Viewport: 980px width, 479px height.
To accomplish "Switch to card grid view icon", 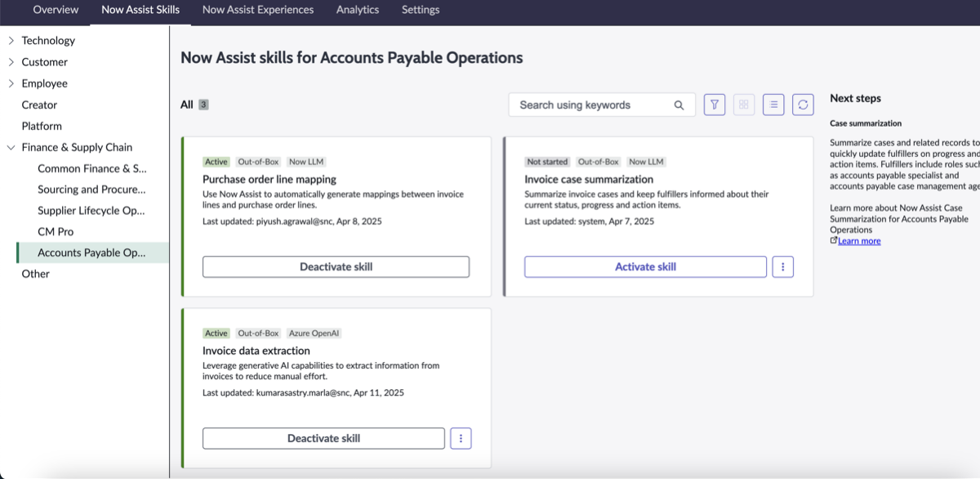I will tap(744, 105).
